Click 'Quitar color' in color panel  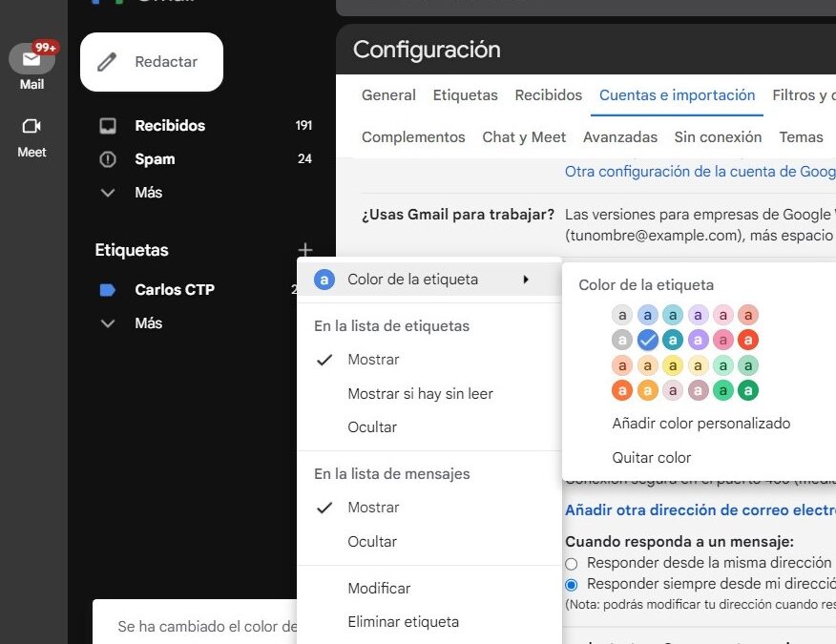[651, 458]
